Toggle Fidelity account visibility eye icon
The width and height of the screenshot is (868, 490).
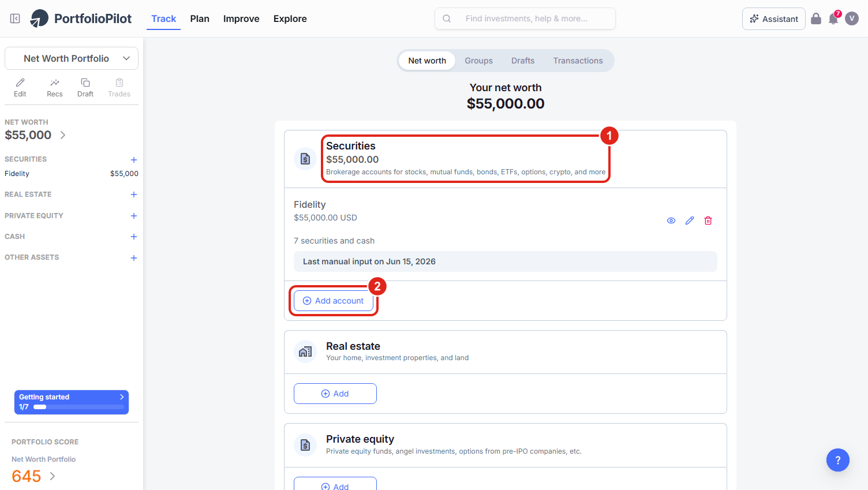tap(671, 220)
